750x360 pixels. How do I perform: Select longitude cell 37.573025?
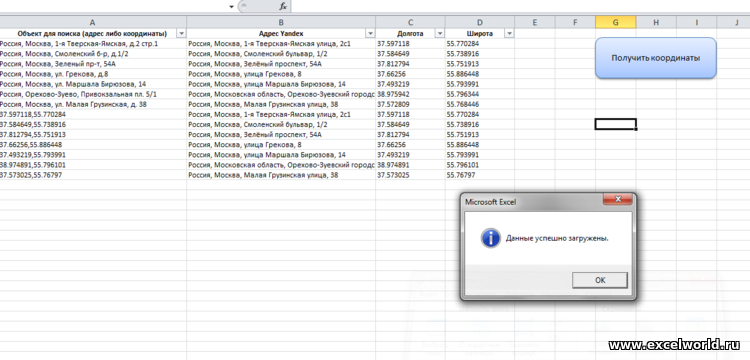(410, 175)
